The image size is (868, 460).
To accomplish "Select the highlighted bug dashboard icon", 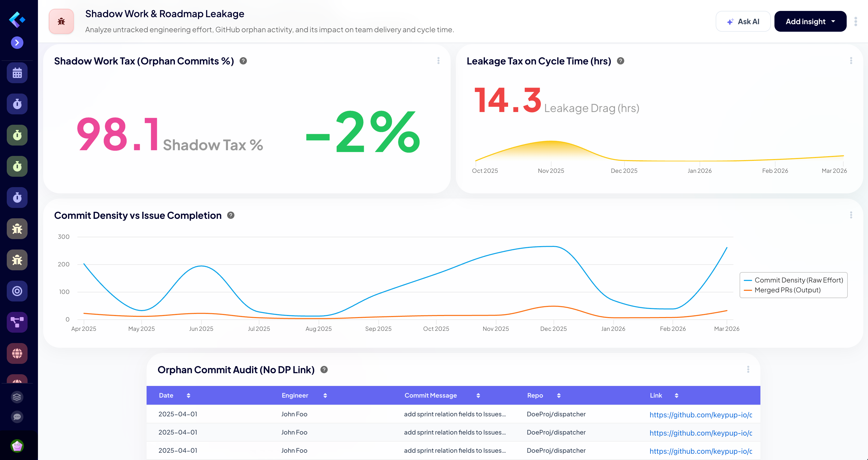I will [x=17, y=228].
